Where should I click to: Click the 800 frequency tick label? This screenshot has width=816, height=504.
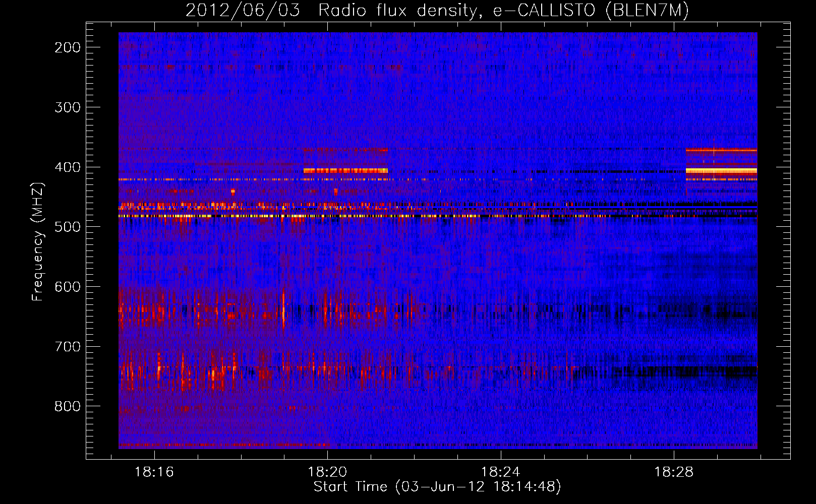[68, 406]
